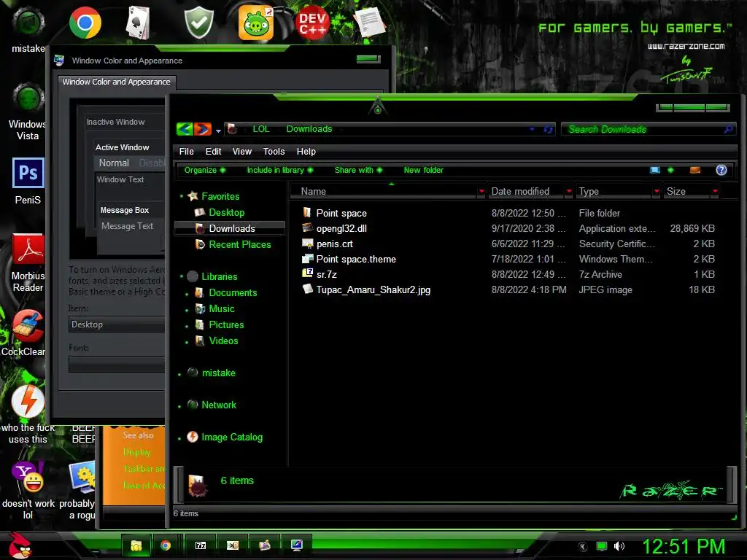This screenshot has width=747, height=560.
Task: Click the Normal menu item in preview
Action: (114, 163)
